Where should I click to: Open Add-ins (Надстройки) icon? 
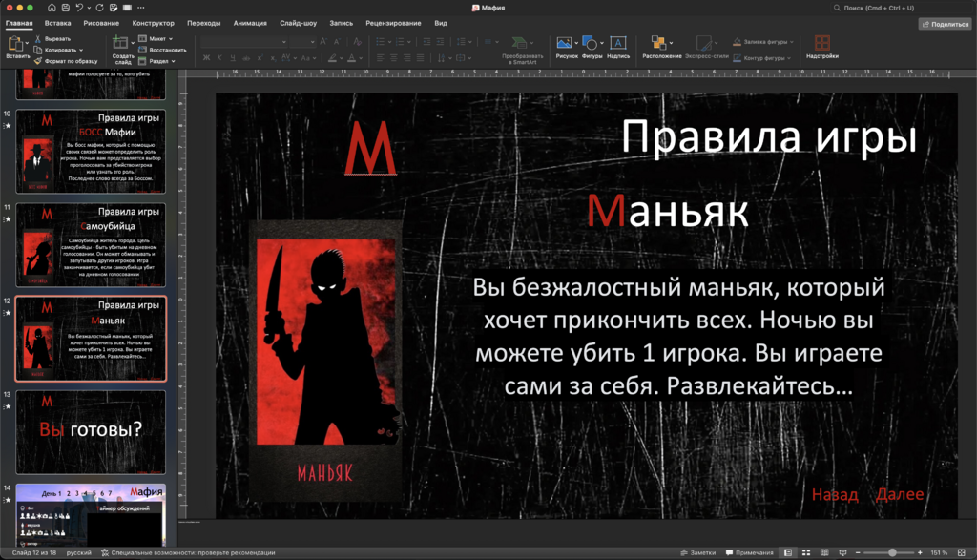coord(821,42)
